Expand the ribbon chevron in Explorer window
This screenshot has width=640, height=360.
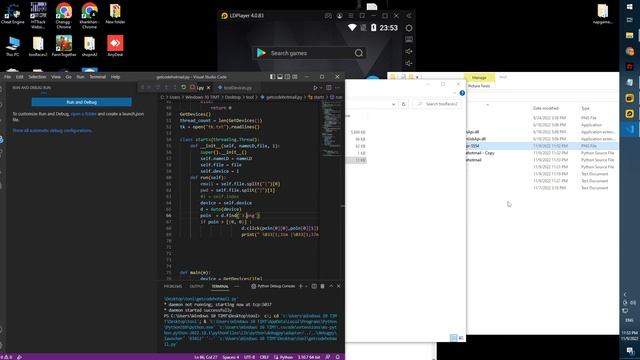(455, 93)
